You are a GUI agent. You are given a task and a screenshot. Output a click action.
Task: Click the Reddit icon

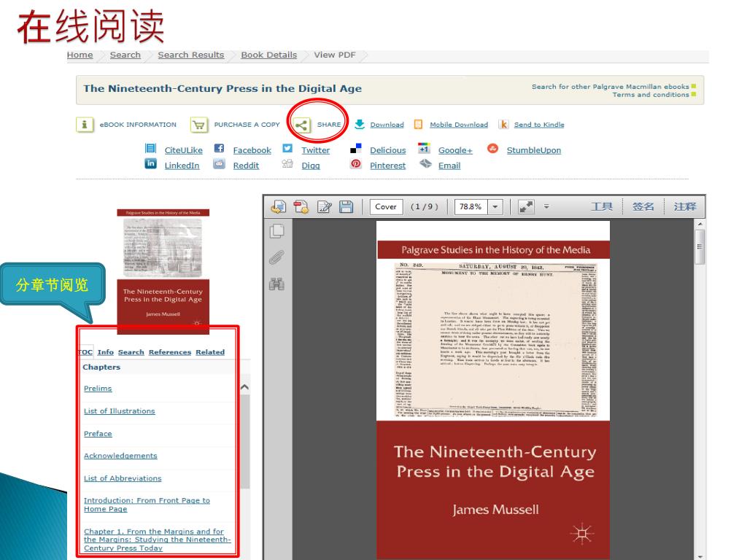coord(219,164)
